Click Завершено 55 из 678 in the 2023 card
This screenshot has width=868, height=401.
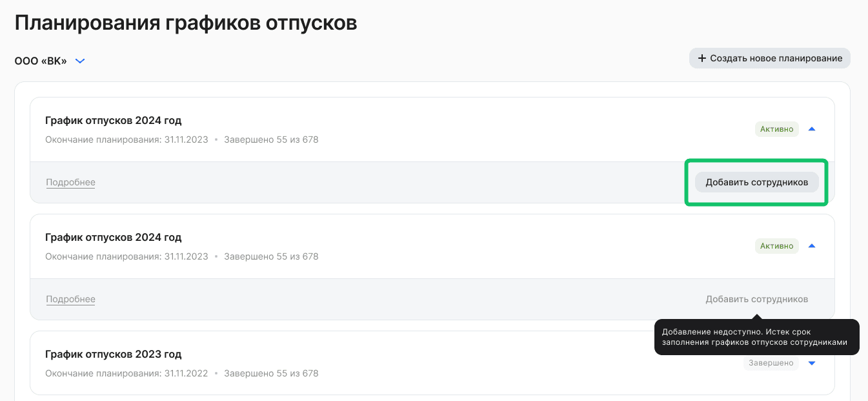271,373
